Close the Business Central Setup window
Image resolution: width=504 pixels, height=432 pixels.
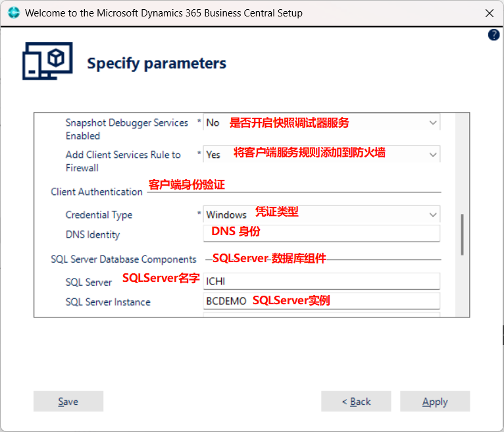tap(490, 13)
